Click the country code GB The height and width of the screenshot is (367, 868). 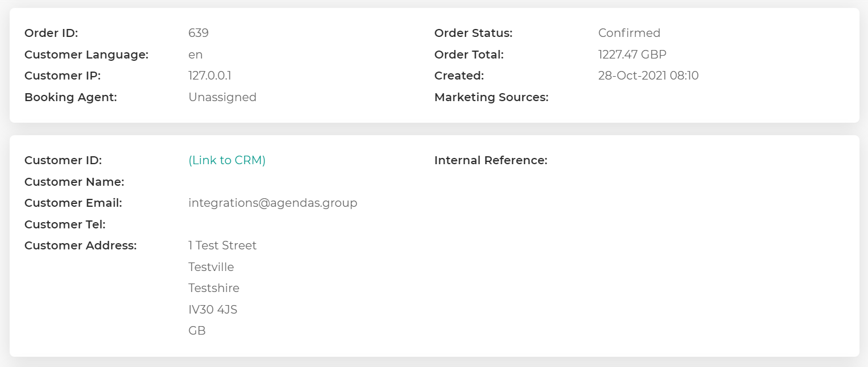(x=196, y=330)
